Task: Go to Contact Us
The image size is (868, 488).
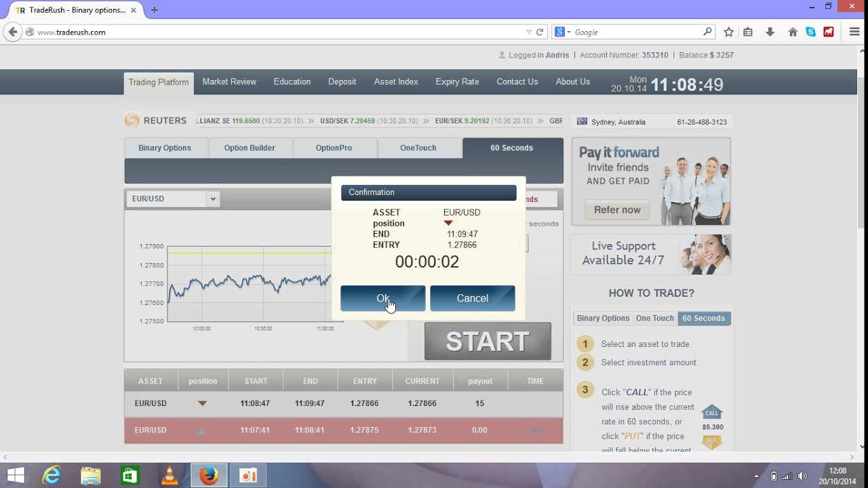Action: 517,81
